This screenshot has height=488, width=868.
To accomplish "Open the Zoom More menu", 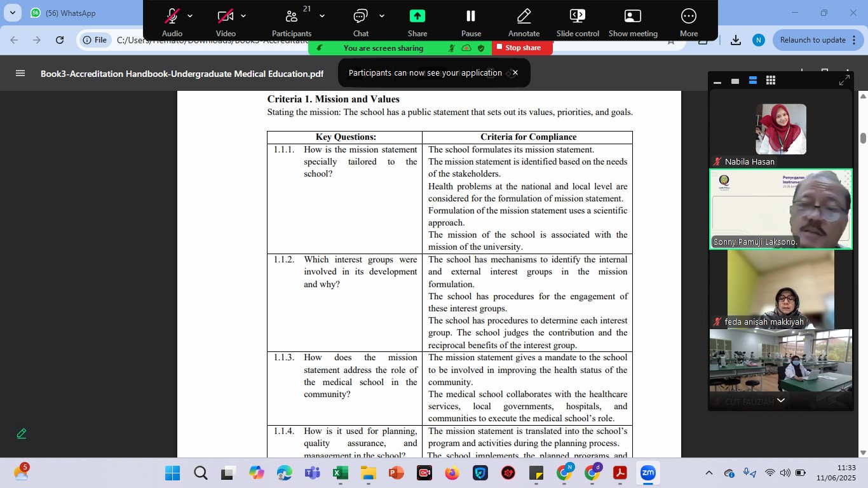I will click(x=689, y=22).
